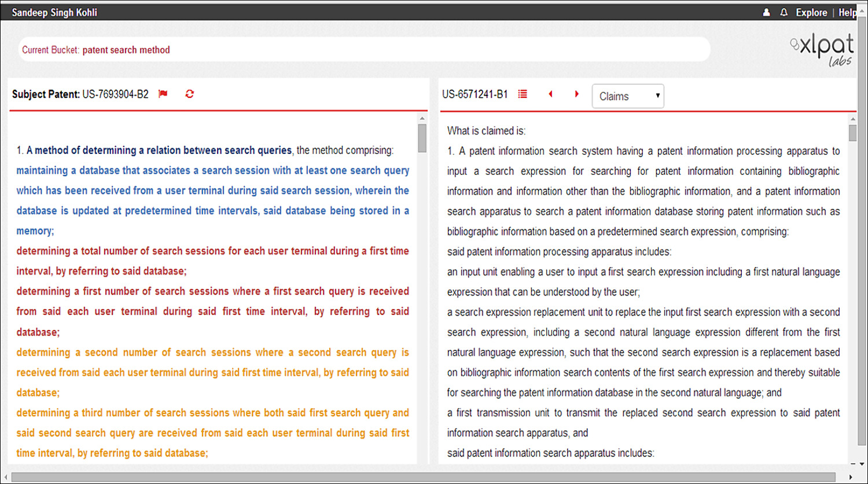The image size is (868, 484).
Task: Click the left panel scrollbar thumb
Action: coord(422,138)
